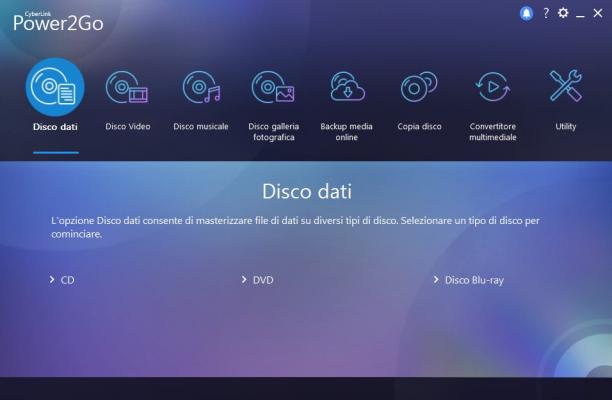Screen dimensions: 612x400
Task: Click the notification bell icon
Action: (x=527, y=14)
